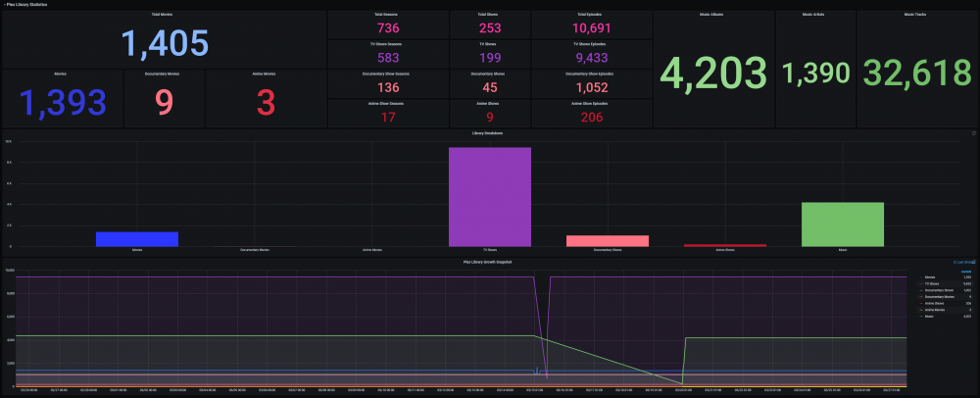Click the Music Tracks value 32,618
The width and height of the screenshot is (980, 398).
coord(917,74)
